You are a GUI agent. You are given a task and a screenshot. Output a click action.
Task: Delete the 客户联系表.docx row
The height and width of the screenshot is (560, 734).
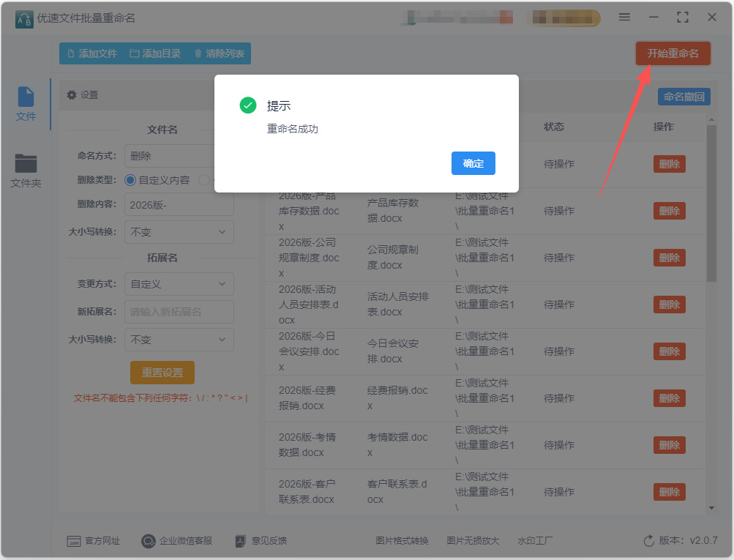[669, 492]
